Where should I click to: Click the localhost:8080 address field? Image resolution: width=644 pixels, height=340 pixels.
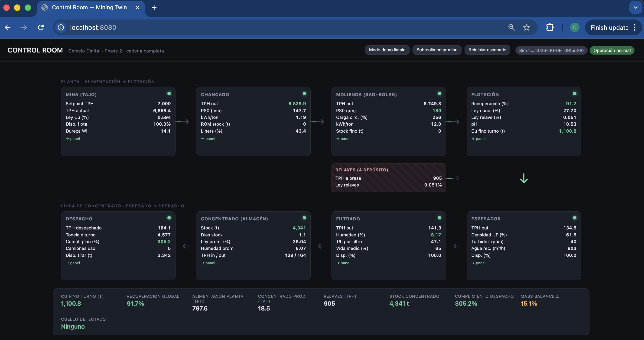(x=280, y=27)
